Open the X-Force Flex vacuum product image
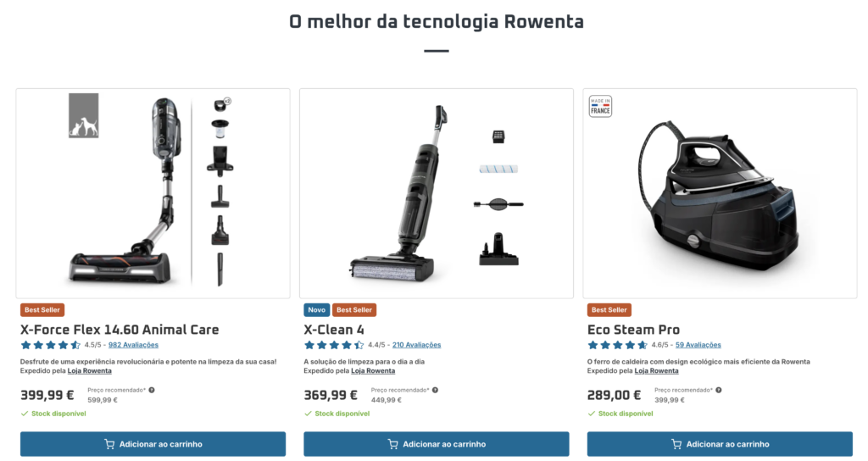 point(153,193)
